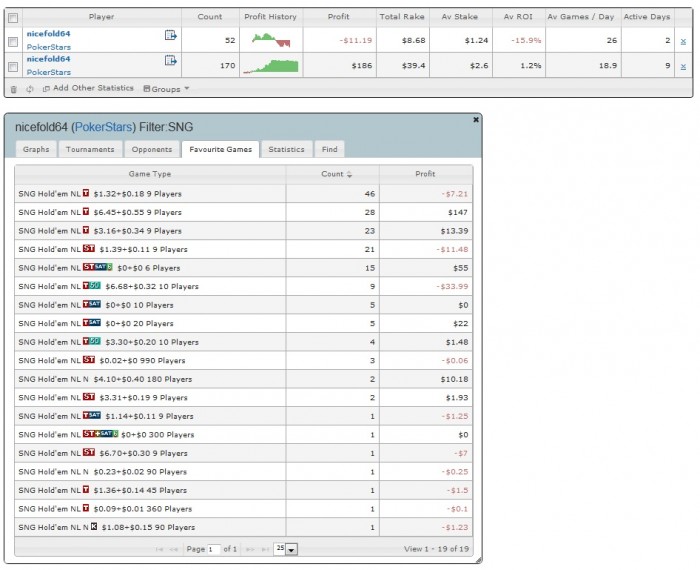Switch to the Tournaments tab
The height and width of the screenshot is (570, 700).
point(90,149)
